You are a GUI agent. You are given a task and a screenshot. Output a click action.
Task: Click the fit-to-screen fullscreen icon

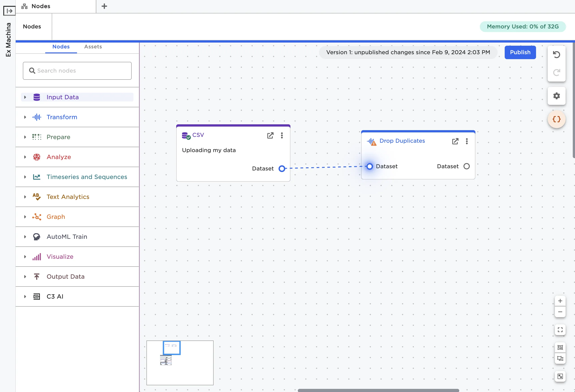(x=560, y=330)
